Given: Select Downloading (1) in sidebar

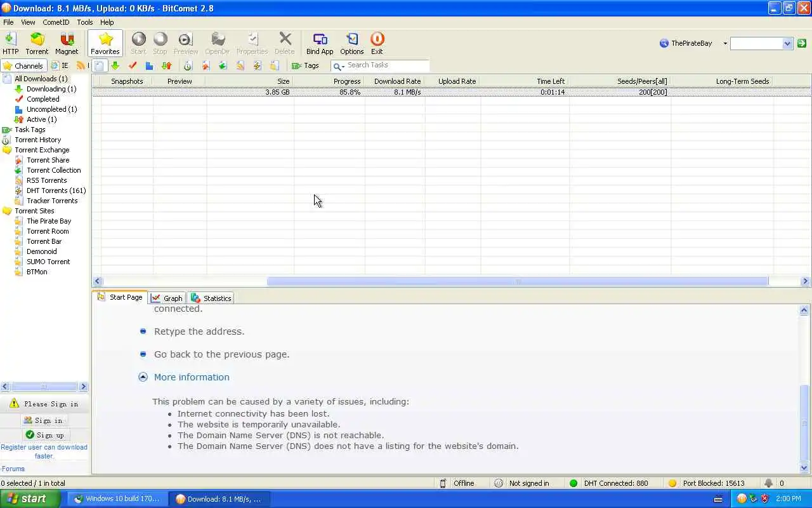Looking at the screenshot, I should [x=51, y=89].
